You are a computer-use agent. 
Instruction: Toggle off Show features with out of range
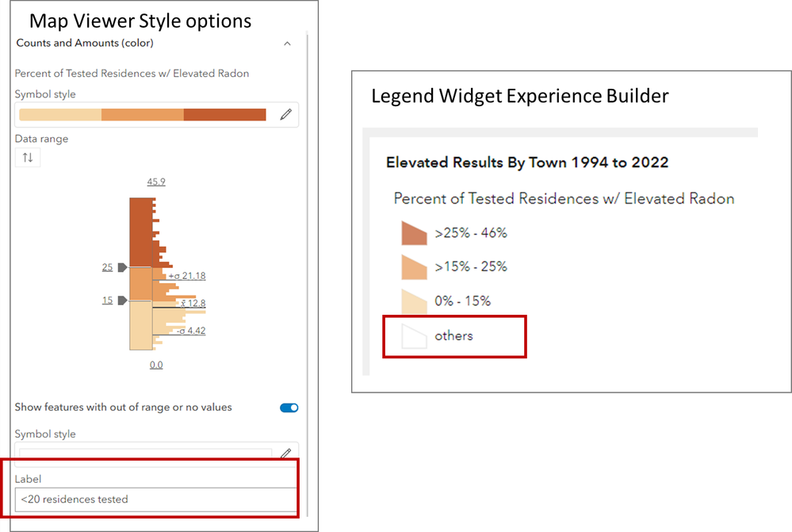(289, 408)
